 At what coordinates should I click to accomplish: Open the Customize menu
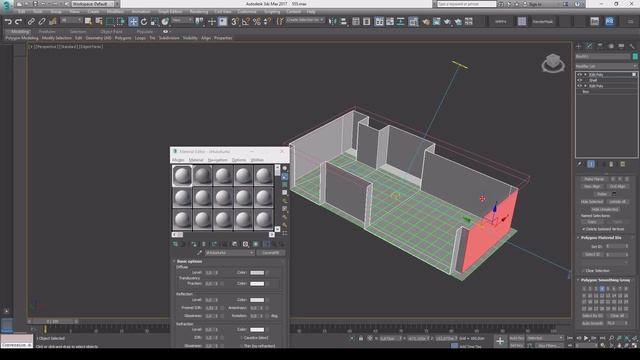[x=247, y=12]
